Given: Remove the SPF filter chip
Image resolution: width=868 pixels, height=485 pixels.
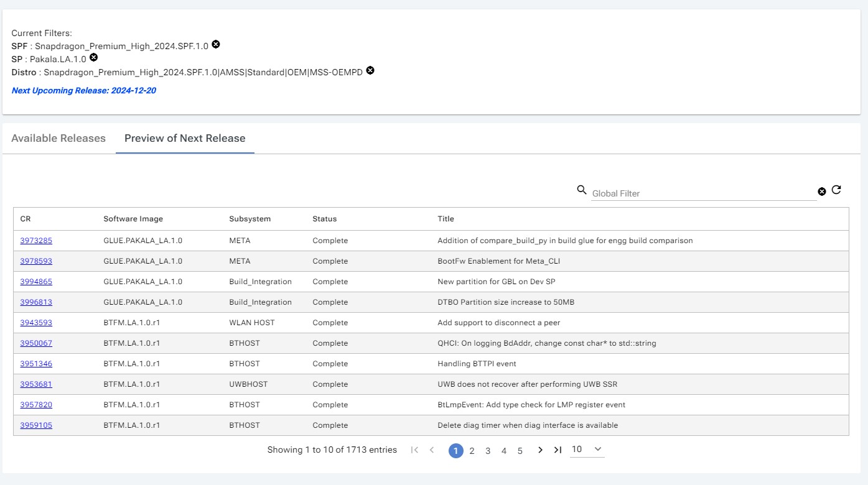Looking at the screenshot, I should [x=215, y=45].
